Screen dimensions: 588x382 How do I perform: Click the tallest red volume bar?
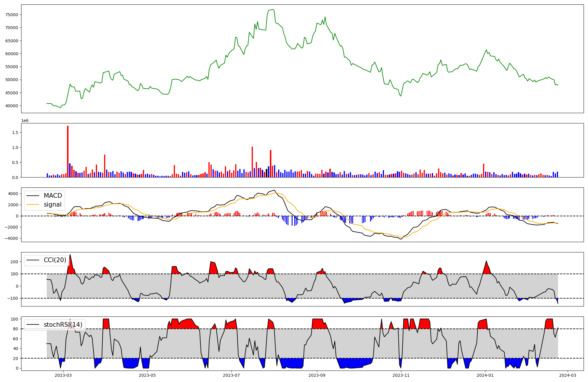68,151
